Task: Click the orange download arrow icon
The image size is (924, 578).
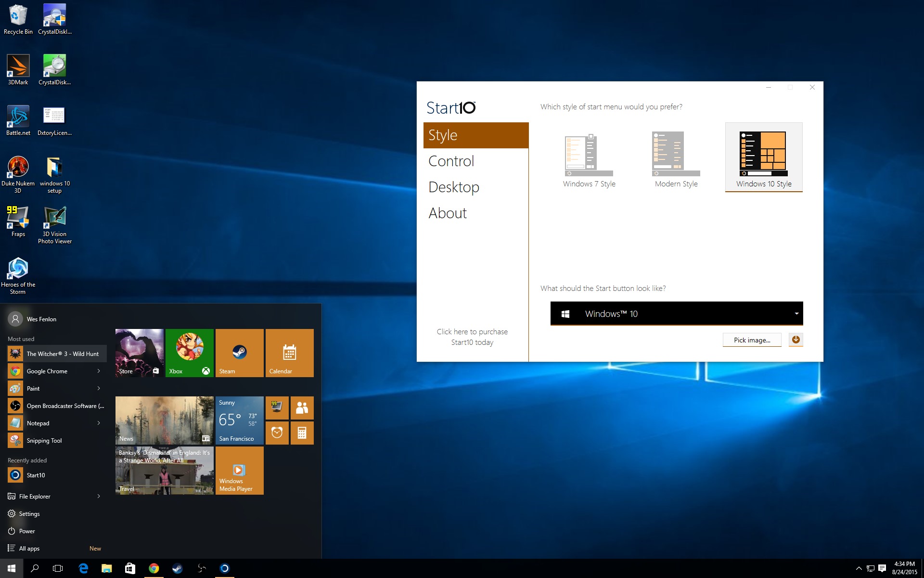Action: coord(796,340)
